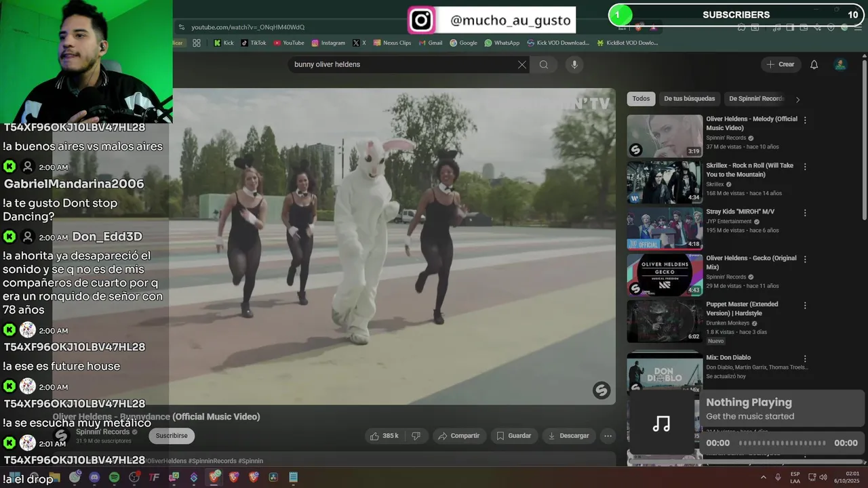Clear the search query with X
The height and width of the screenshot is (488, 868).
522,64
